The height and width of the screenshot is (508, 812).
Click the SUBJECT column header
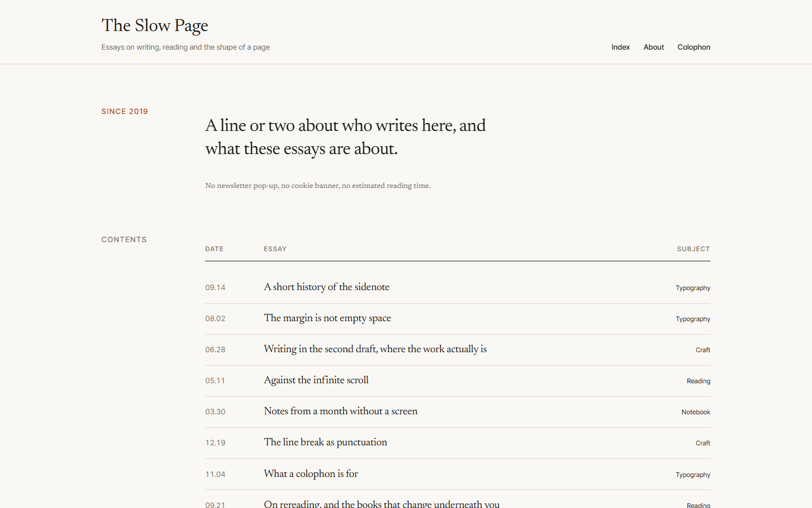click(694, 249)
